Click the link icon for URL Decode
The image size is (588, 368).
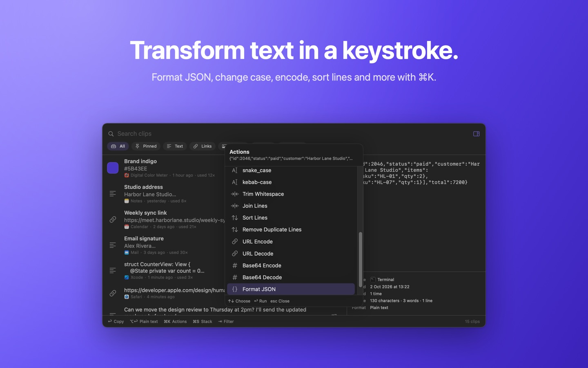(235, 254)
